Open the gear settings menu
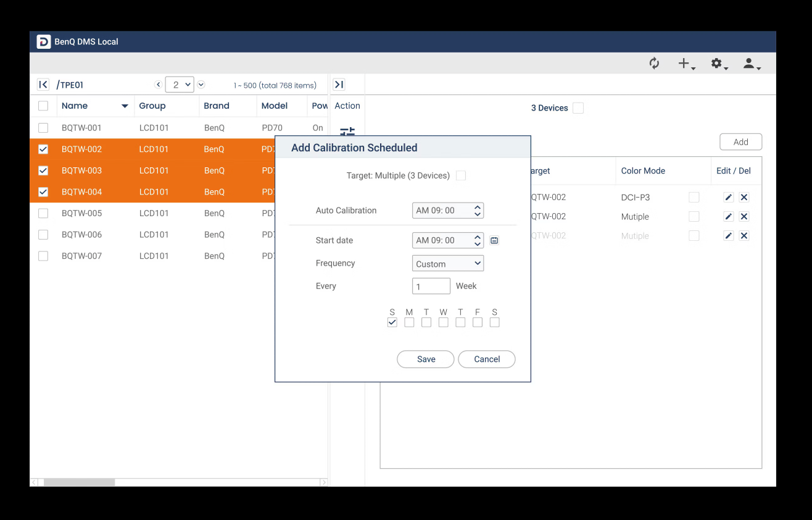 718,64
